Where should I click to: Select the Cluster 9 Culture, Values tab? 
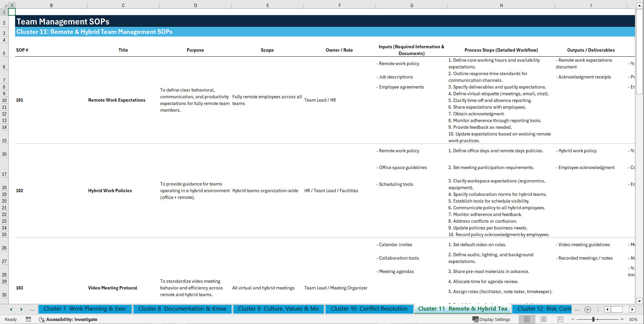(x=278, y=309)
